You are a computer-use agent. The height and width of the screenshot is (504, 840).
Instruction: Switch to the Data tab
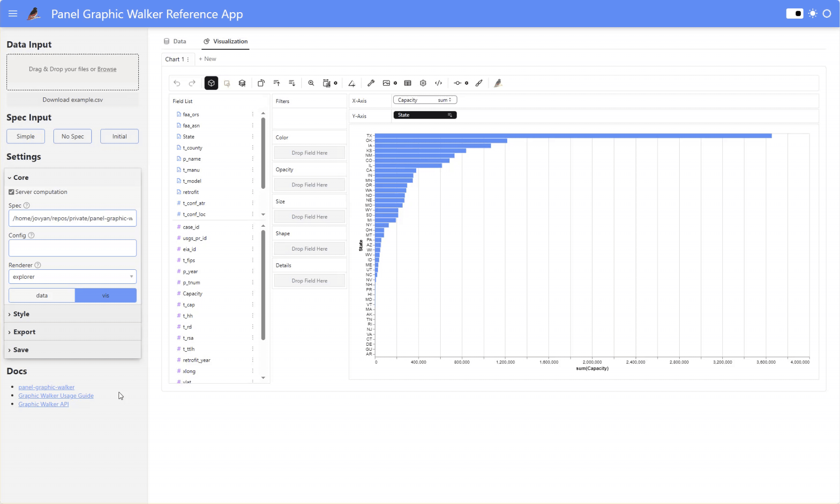pyautogui.click(x=175, y=41)
